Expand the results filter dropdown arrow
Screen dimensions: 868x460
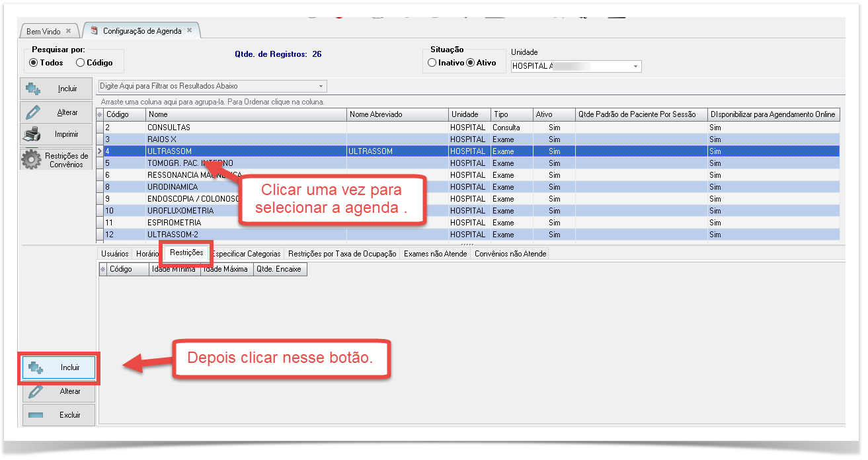321,86
